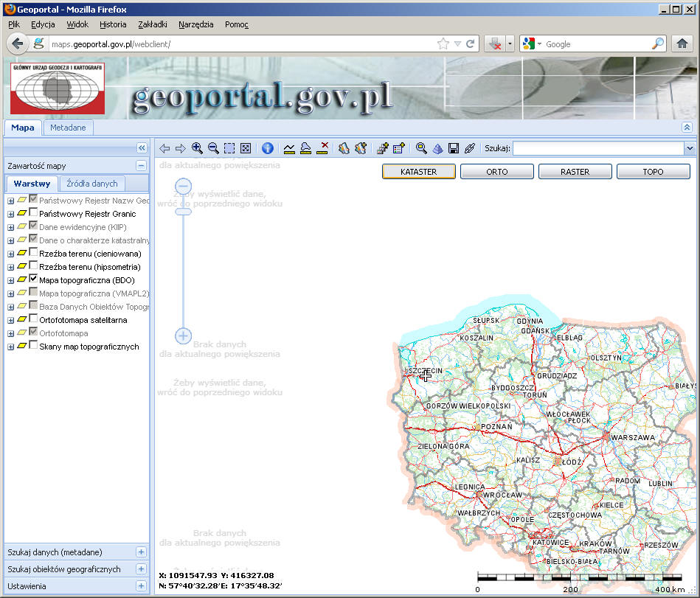Toggle Dane ewidencyjne (KIIP) layer checkbox
700x598 pixels.
(x=33, y=226)
